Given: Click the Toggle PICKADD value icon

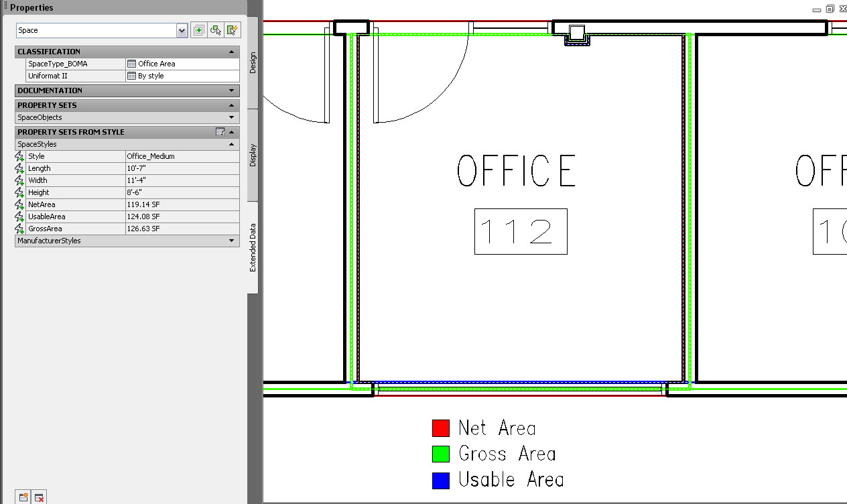Looking at the screenshot, I should point(198,30).
